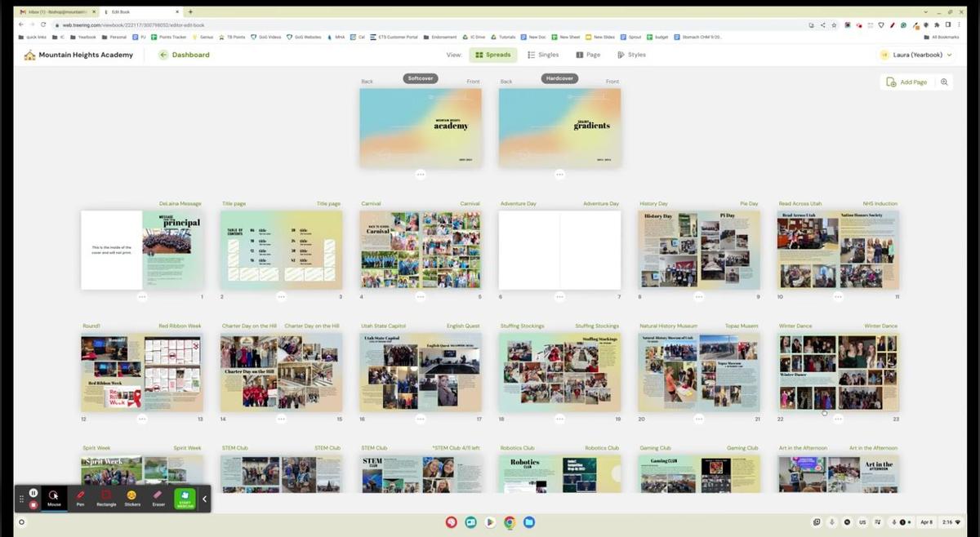
Task: Click the Hardcover label badge
Action: [559, 78]
